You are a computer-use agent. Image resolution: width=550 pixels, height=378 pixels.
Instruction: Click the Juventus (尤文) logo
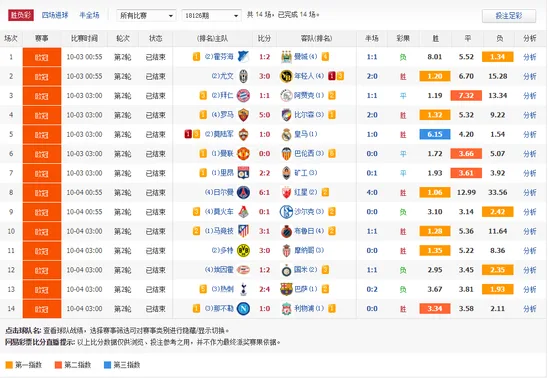[243, 76]
